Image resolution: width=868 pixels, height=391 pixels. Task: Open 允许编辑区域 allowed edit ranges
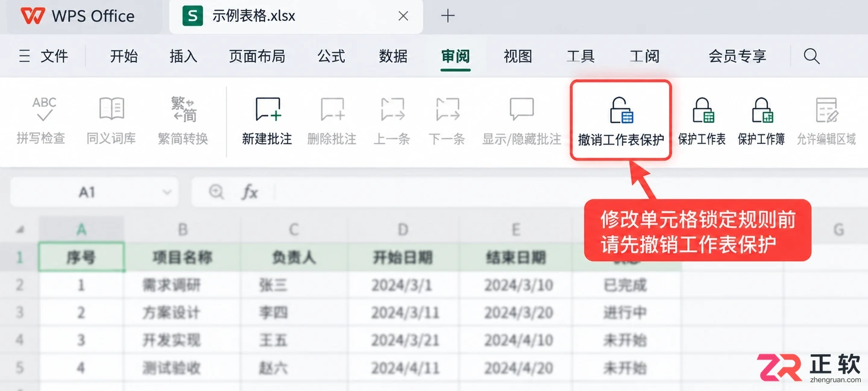826,121
